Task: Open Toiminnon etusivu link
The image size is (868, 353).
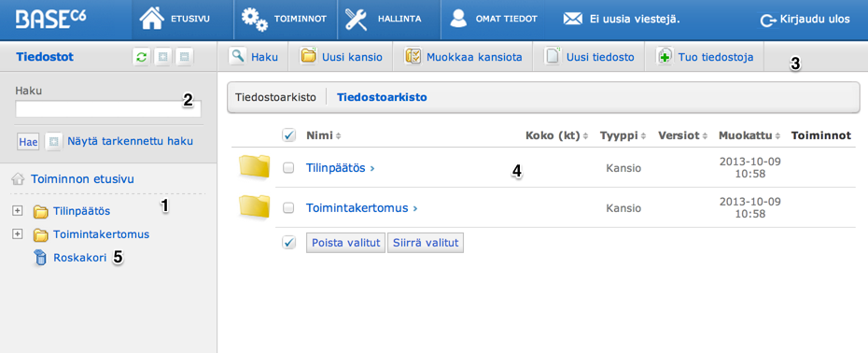Action: coord(82,179)
